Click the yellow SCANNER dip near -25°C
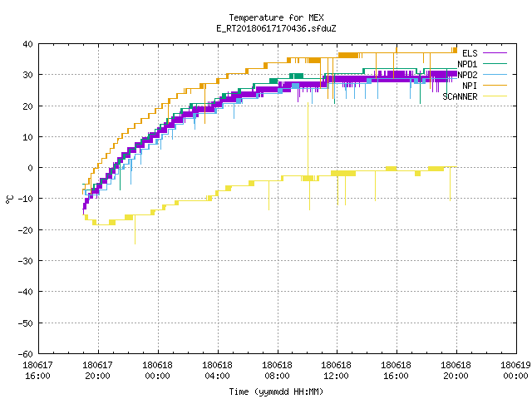Screen dimensions: 532x399 (135, 229)
